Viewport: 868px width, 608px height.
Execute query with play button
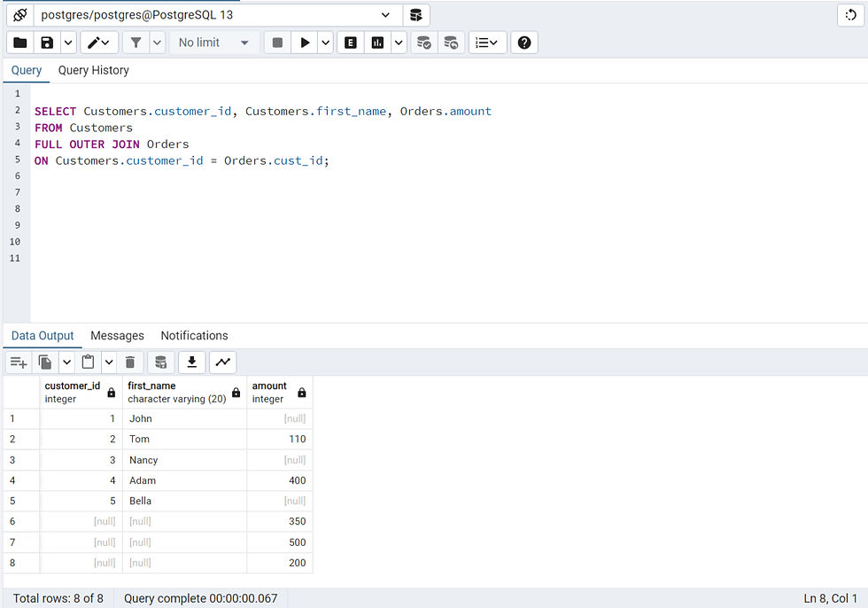(305, 43)
